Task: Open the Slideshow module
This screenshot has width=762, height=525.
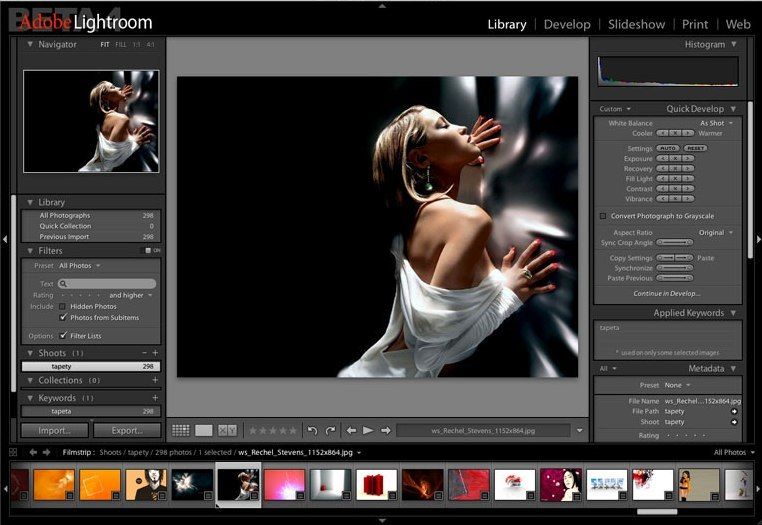Action: click(636, 24)
